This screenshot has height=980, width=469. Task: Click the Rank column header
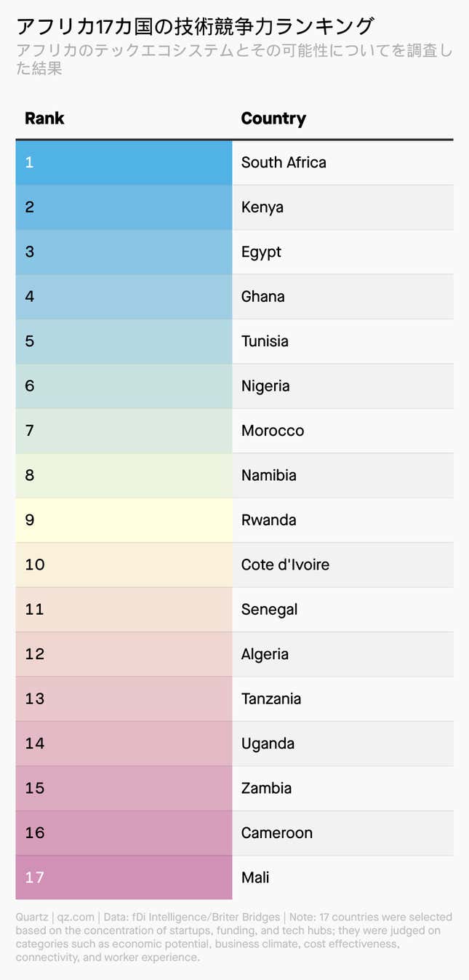[44, 119]
